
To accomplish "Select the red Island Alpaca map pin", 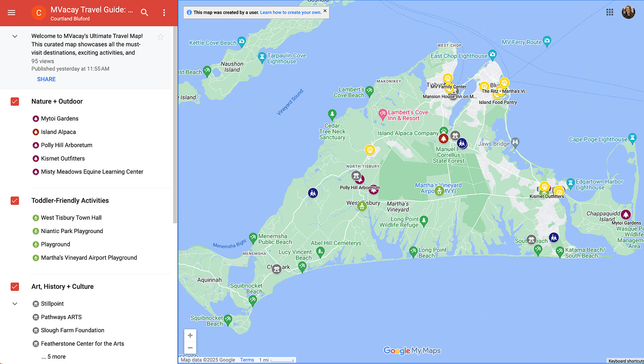I will pyautogui.click(x=444, y=138).
